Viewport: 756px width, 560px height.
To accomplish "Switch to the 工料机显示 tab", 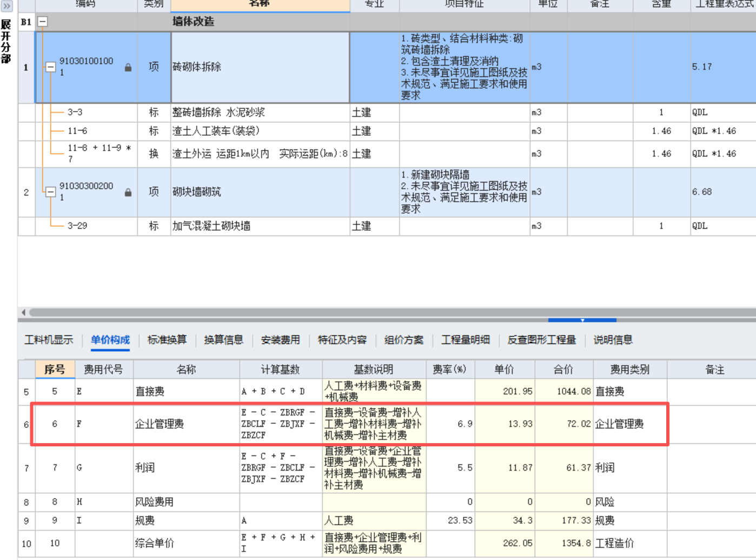I will [48, 340].
